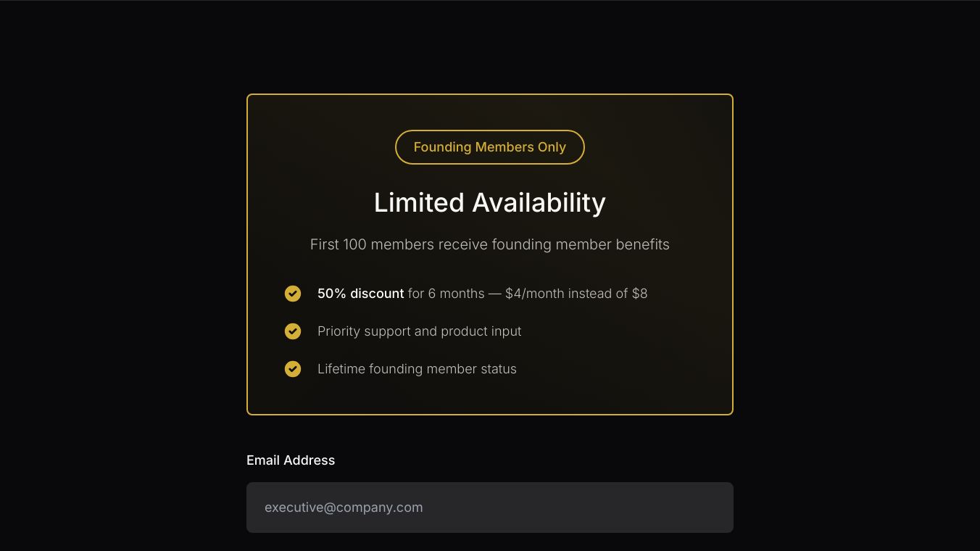
Task: Click the word "Only" in the gold badge
Action: 552,147
